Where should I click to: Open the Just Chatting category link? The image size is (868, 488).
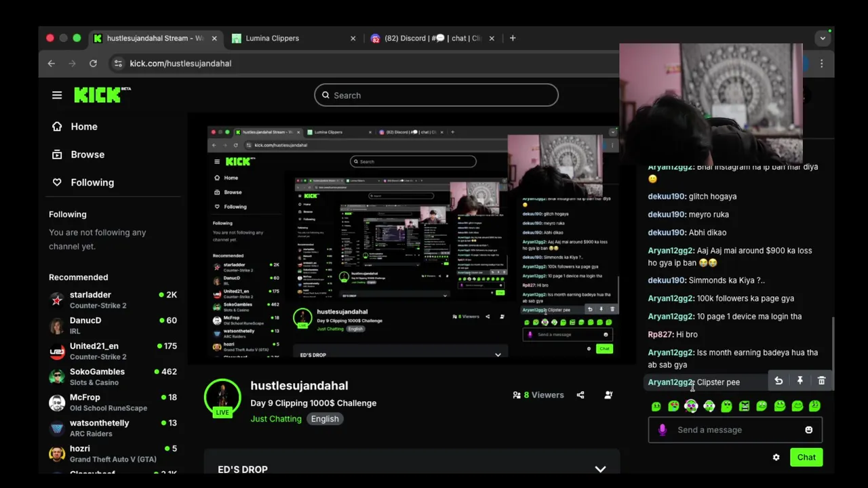276,419
